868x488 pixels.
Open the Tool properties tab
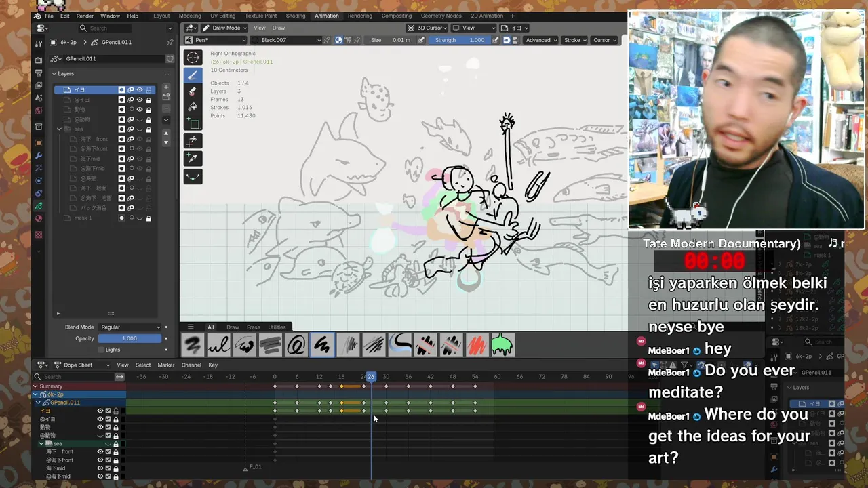(x=39, y=43)
